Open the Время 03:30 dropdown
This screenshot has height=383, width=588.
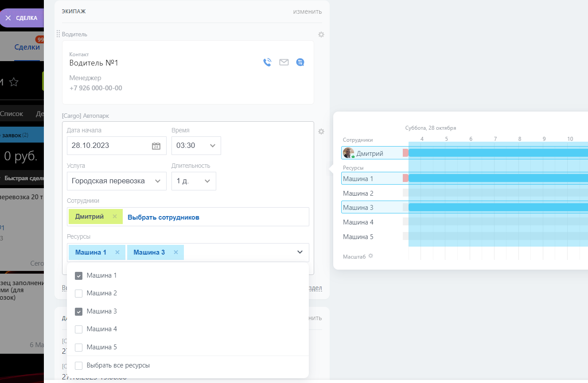[196, 146]
